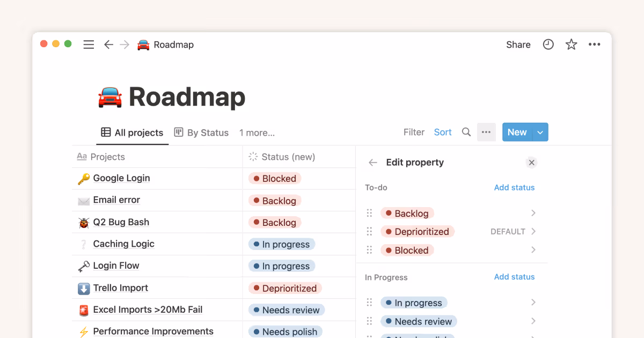Viewport: 644px width, 338px height.
Task: Click Add status in the To-do group
Action: click(514, 187)
